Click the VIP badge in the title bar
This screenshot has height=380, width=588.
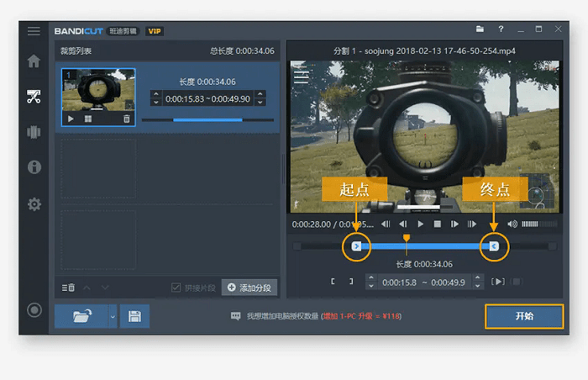tap(155, 31)
